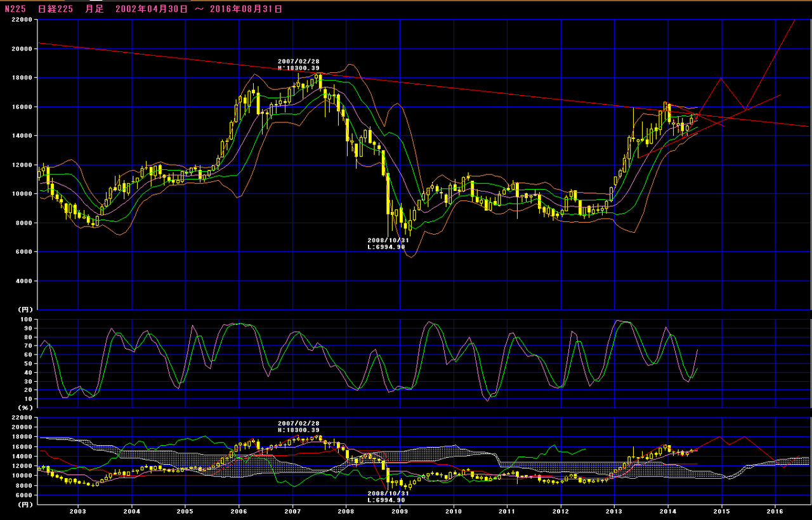Click the 14000 price label of the main chart

click(21, 136)
